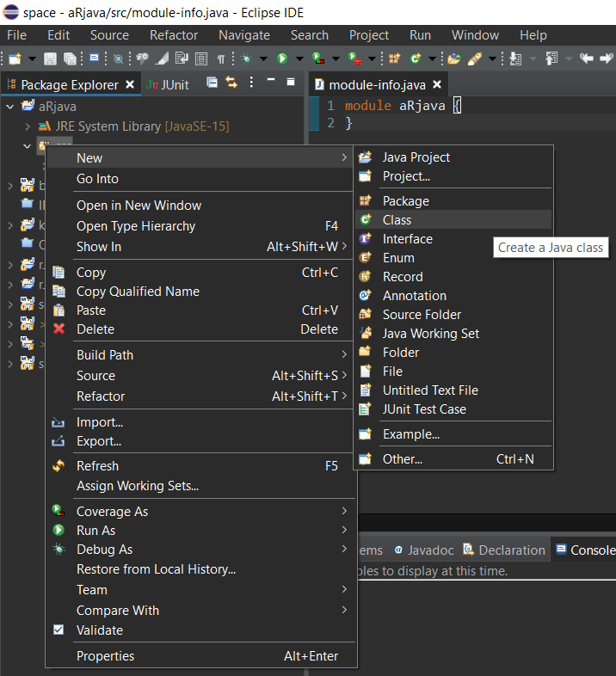The image size is (616, 676).
Task: Open Package Explorer View Menu dots
Action: coord(251,82)
